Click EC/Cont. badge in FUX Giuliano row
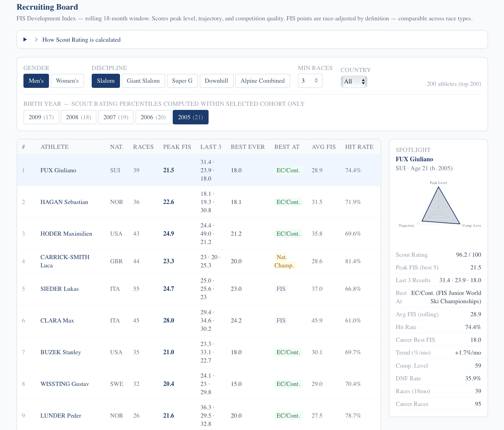Viewport: 504px width, 430px height. pyautogui.click(x=288, y=170)
